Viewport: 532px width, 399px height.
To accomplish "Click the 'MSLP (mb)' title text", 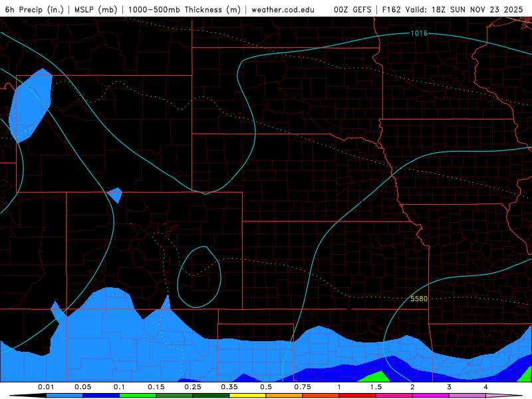I will click(96, 9).
